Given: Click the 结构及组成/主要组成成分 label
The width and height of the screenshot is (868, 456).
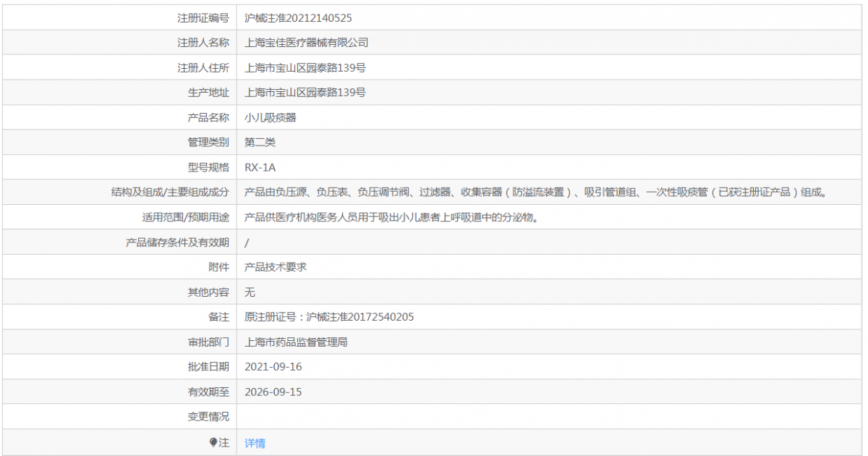Looking at the screenshot, I should coord(170,193).
